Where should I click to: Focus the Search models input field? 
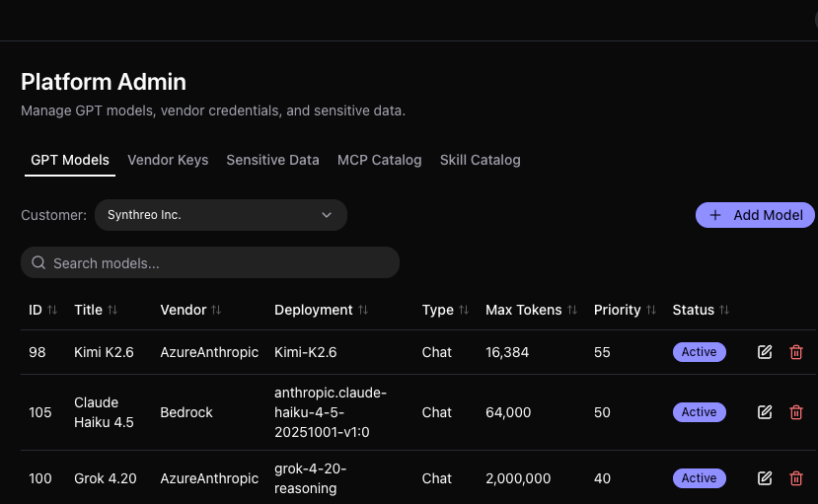coord(210,262)
